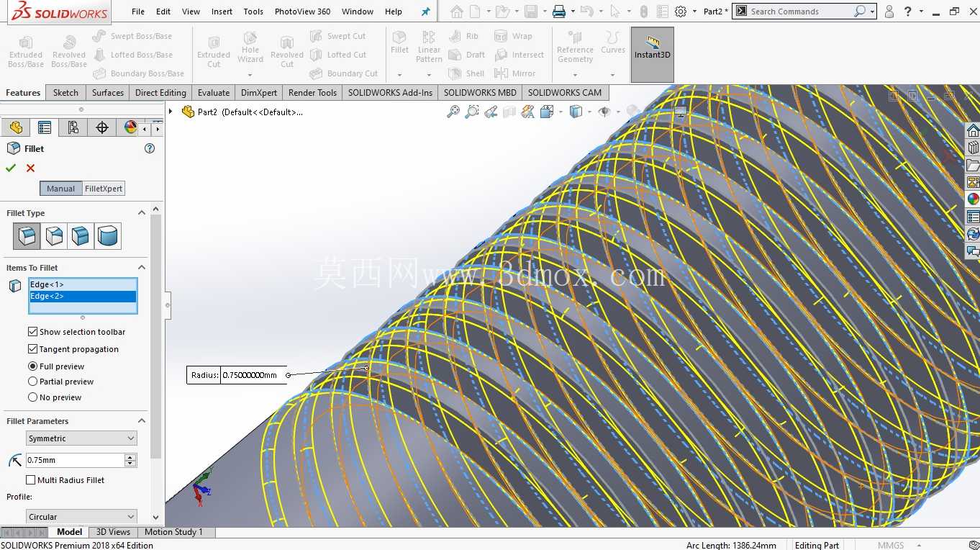
Task: Open Fillet help question mark icon
Action: pos(150,148)
